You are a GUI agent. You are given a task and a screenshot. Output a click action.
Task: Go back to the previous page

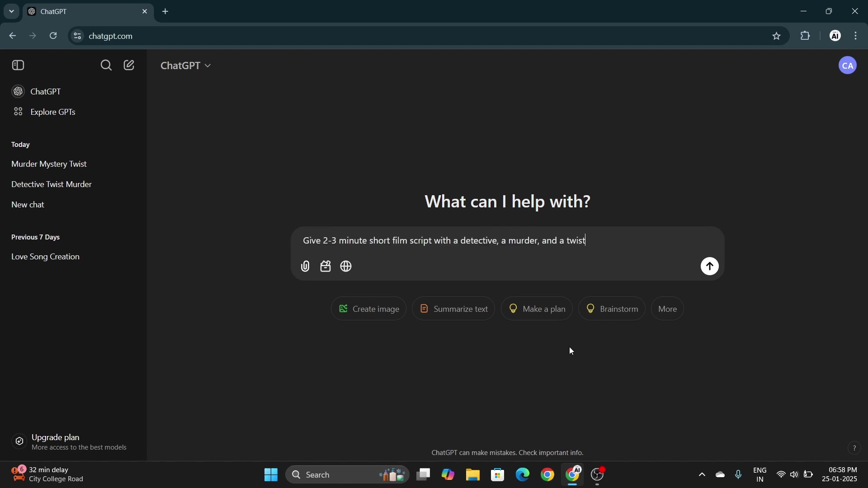[x=12, y=36]
